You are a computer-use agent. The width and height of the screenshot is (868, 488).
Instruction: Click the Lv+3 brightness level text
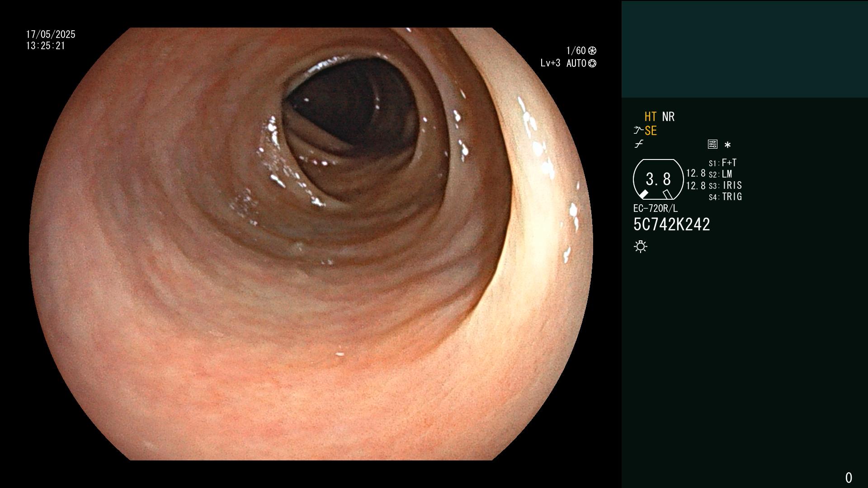[550, 63]
